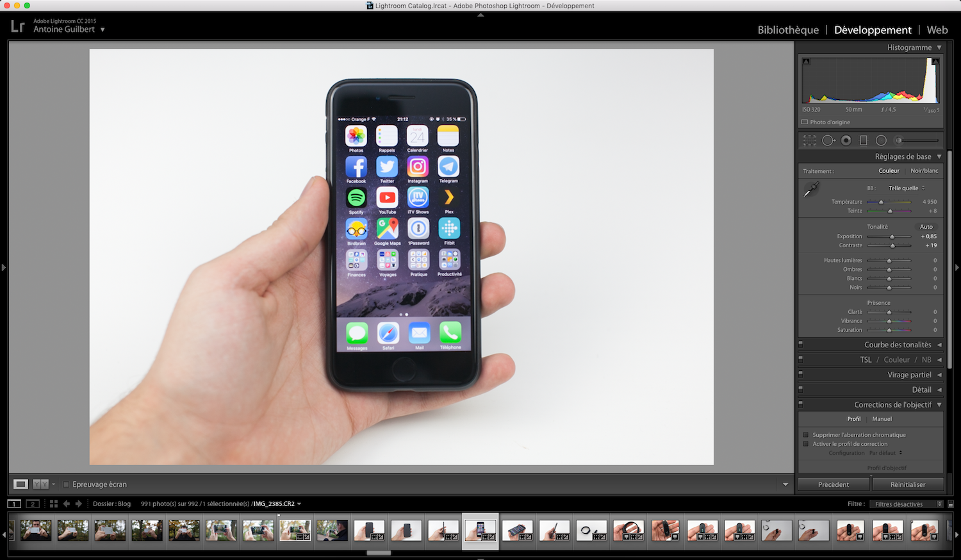This screenshot has width=961, height=560.
Task: Enable Epreuvage écran checkbox
Action: [x=66, y=484]
